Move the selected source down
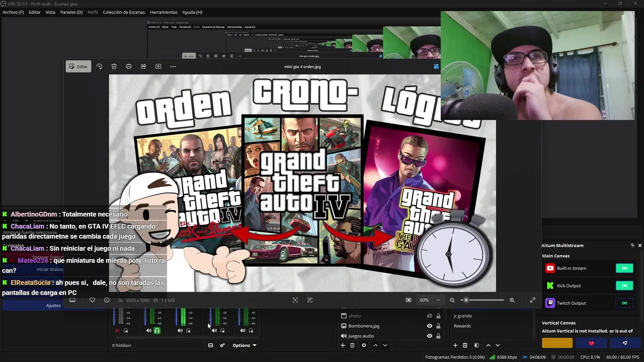Screen dimensions: 644x362 [x=385, y=345]
